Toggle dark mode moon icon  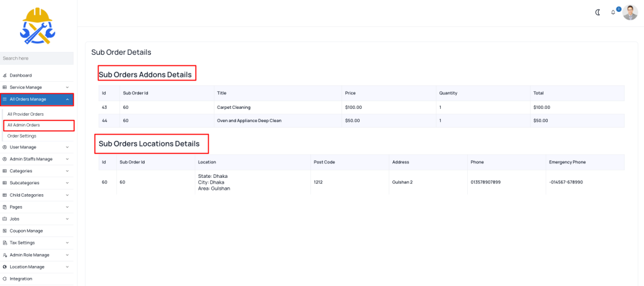(597, 13)
